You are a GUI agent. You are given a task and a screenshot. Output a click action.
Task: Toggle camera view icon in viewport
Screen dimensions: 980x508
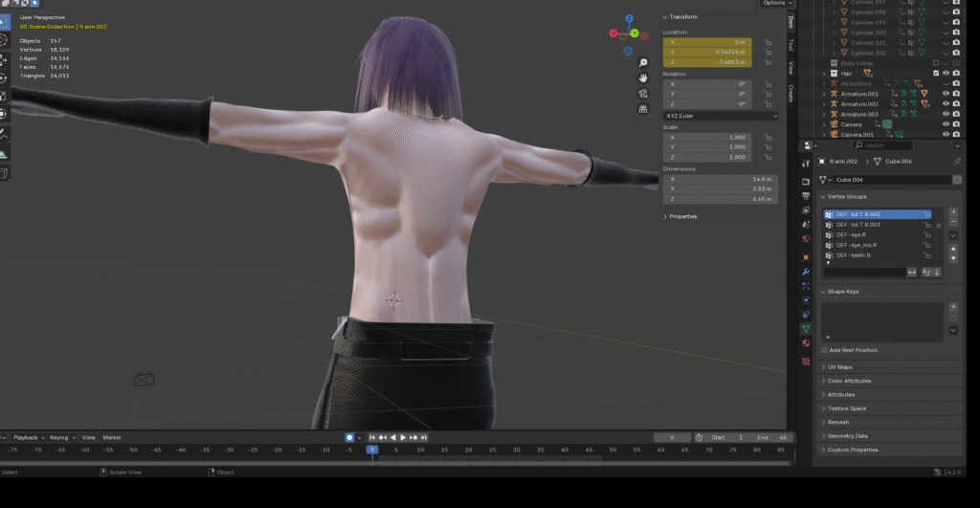pos(645,94)
